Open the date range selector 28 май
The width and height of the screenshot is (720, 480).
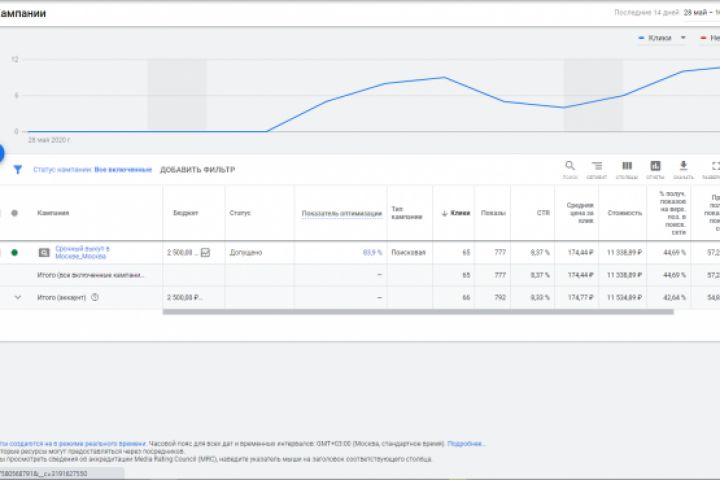point(700,12)
